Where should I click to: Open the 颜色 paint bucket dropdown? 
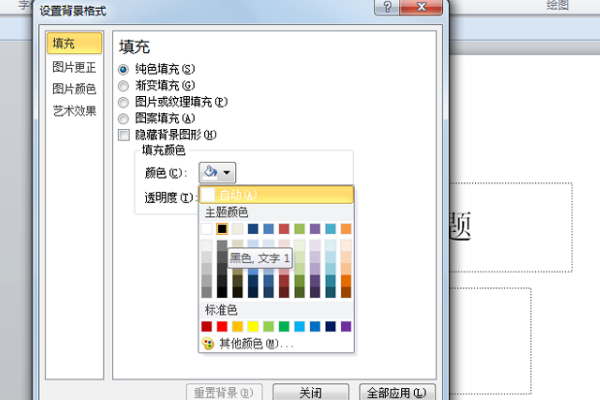click(217, 173)
